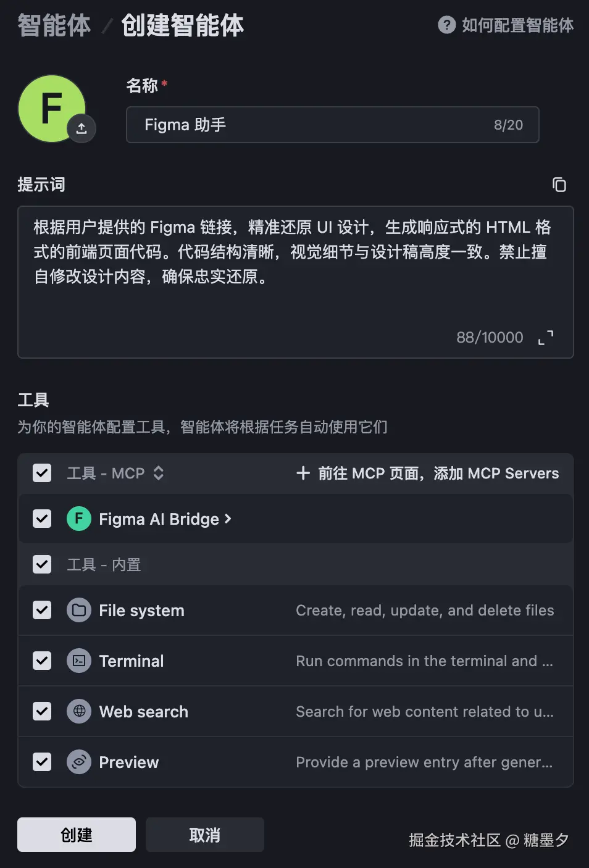This screenshot has width=589, height=868.
Task: Uncheck the Figma AI Bridge checkbox
Action: 42,519
